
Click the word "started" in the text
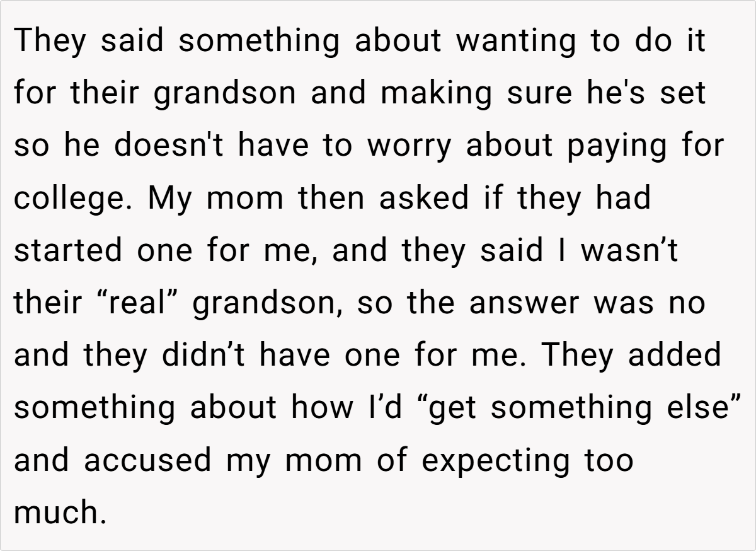click(68, 250)
